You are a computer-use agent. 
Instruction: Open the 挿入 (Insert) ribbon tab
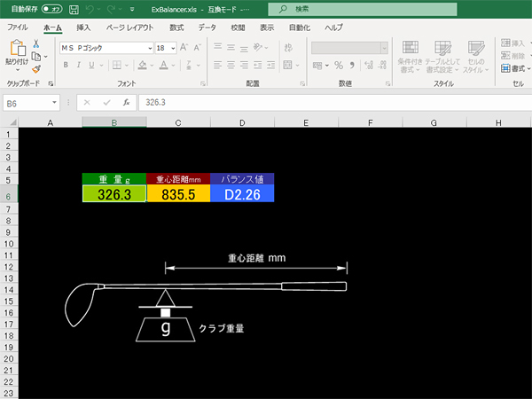(83, 27)
